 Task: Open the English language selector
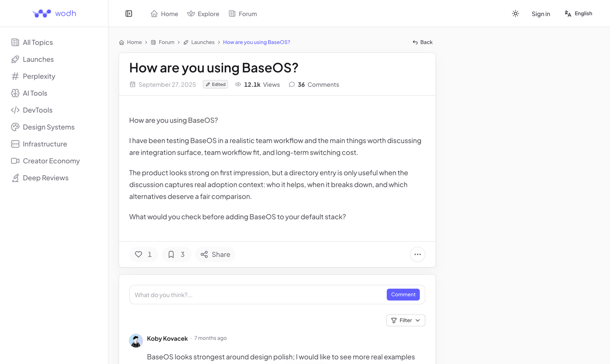578,14
